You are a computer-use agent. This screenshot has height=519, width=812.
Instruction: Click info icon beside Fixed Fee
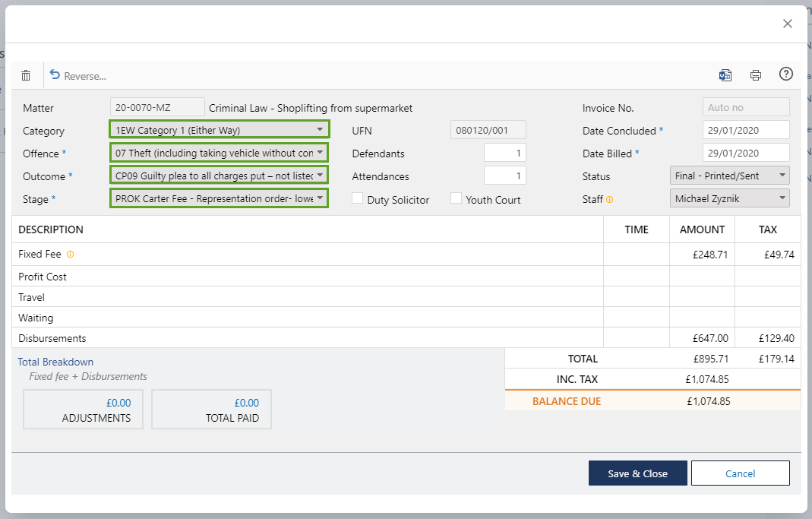click(71, 255)
